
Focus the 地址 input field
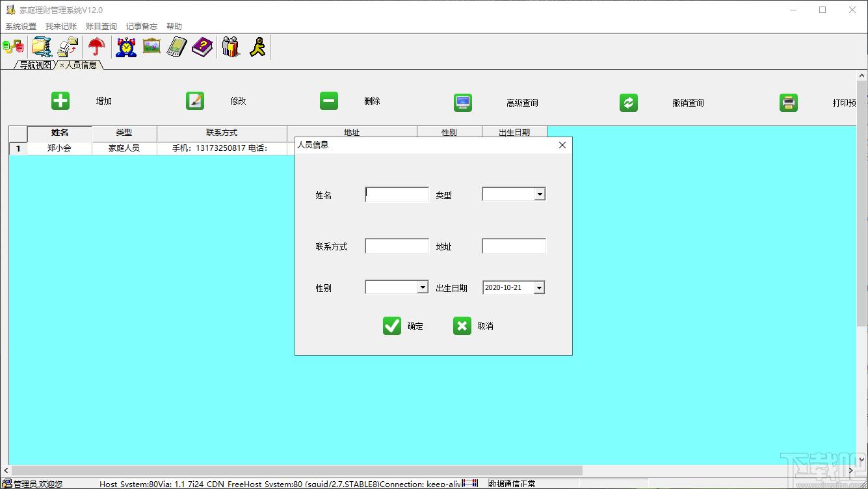pyautogui.click(x=514, y=246)
